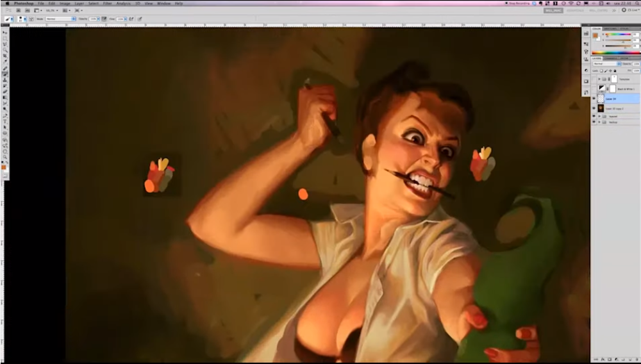Viewport: 641px width, 364px height.
Task: Open the Layer menu
Action: pyautogui.click(x=79, y=3)
